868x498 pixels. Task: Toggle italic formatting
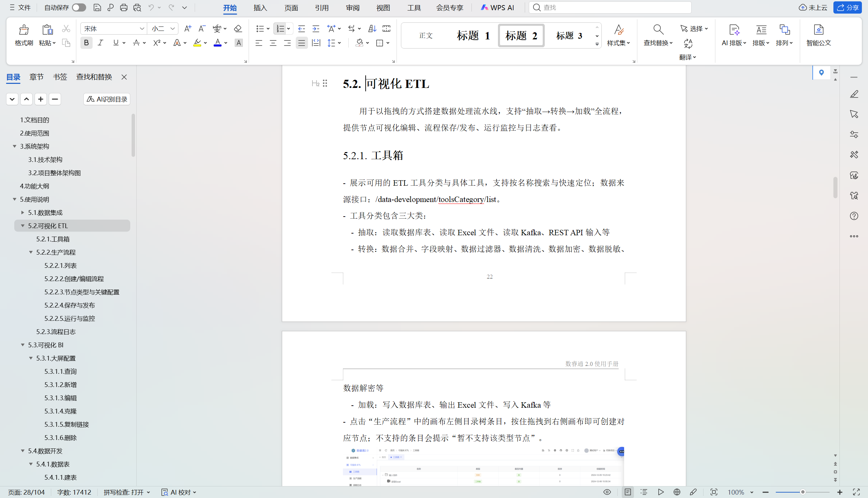click(100, 43)
